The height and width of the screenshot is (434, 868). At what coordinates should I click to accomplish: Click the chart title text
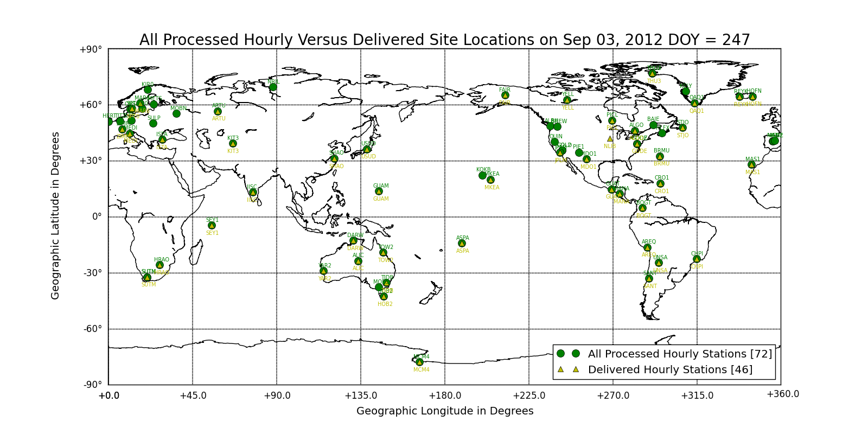tap(444, 40)
